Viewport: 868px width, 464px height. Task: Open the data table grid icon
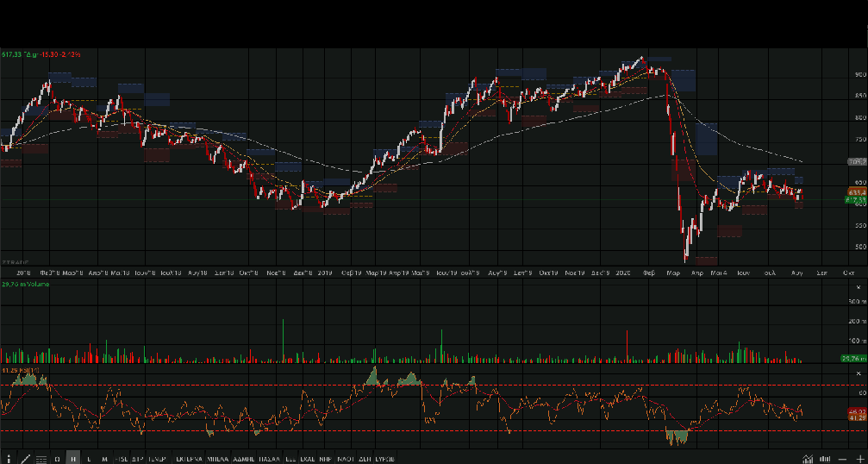pos(41,459)
